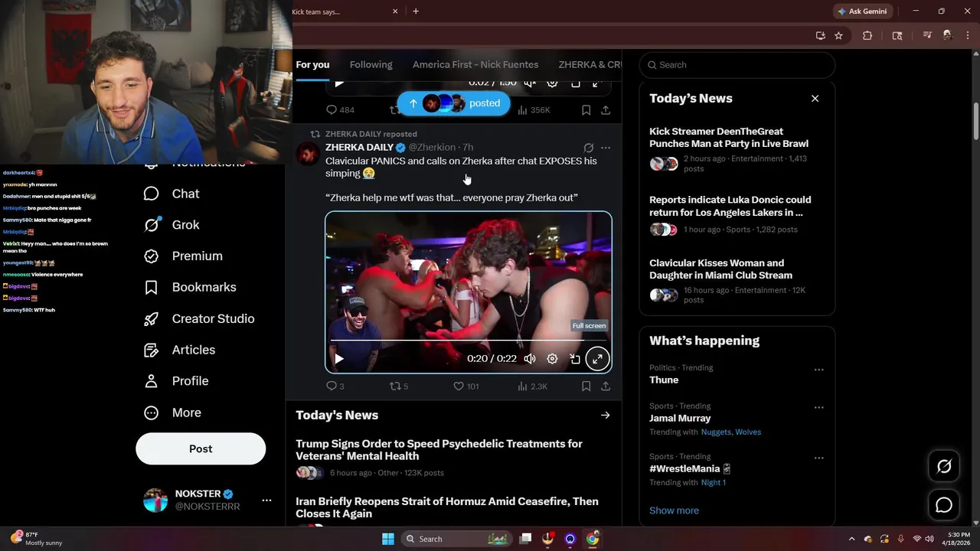Open Jamal Murray trend more options
The height and width of the screenshot is (551, 980).
(x=818, y=408)
